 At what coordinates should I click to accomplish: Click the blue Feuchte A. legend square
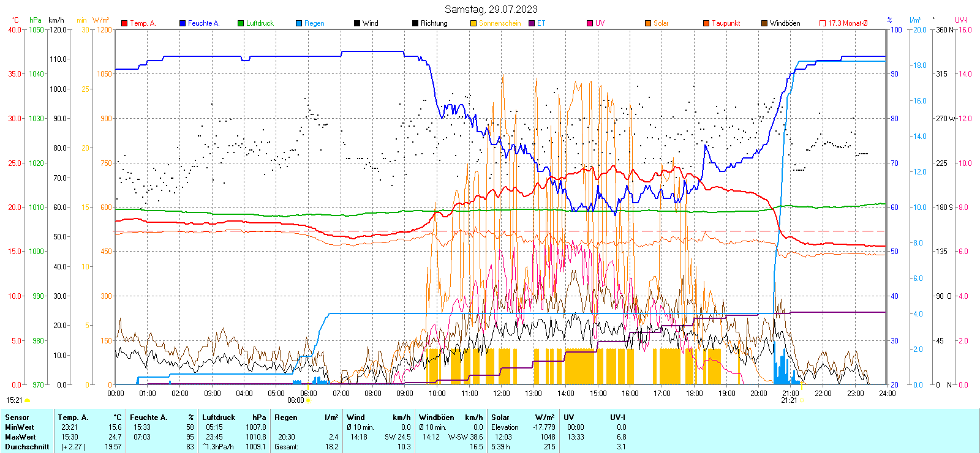(183, 23)
